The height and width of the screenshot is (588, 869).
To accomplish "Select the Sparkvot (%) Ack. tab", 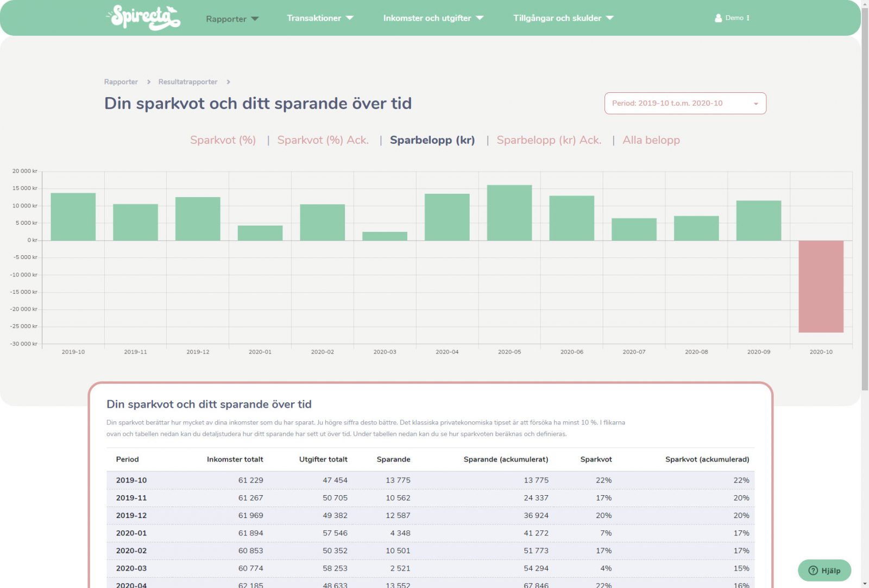I will click(323, 140).
